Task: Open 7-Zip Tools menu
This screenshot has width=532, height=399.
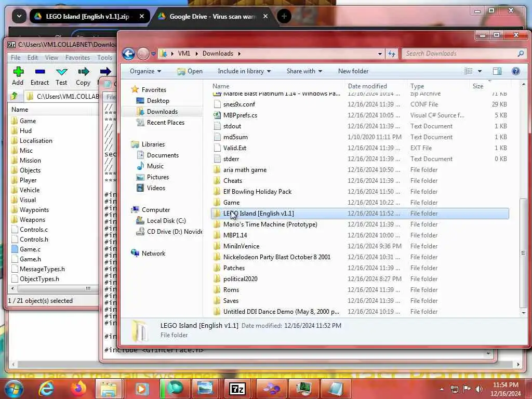Action: tap(104, 57)
